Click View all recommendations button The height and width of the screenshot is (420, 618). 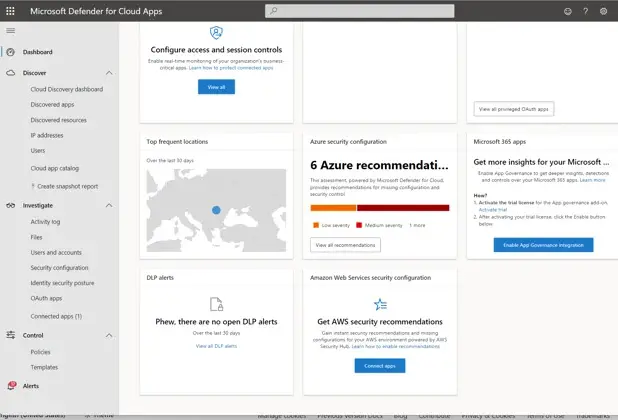345,245
